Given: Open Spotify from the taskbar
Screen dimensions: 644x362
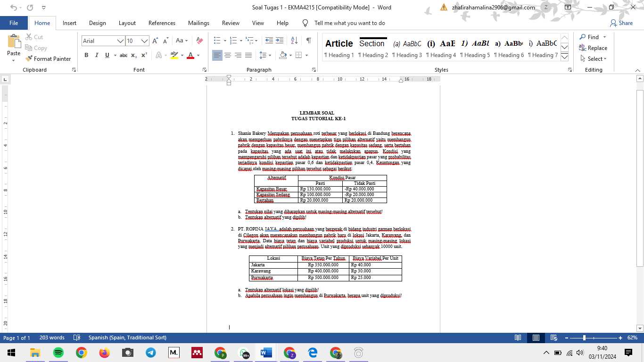Looking at the screenshot, I should tap(58, 353).
